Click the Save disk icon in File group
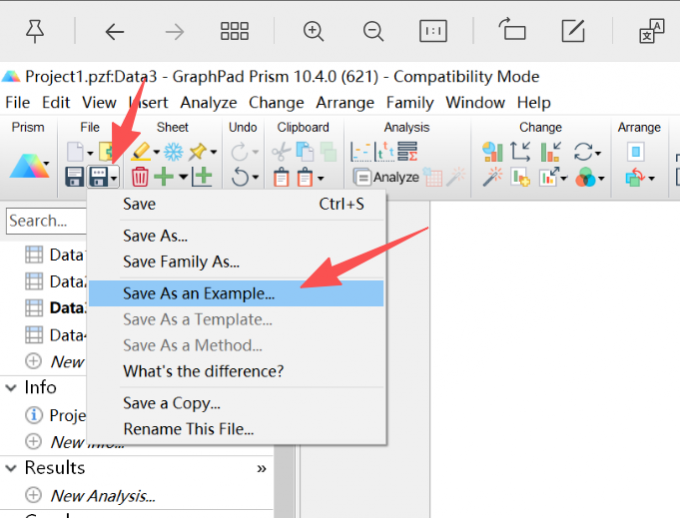This screenshot has height=518, width=680. (74, 177)
